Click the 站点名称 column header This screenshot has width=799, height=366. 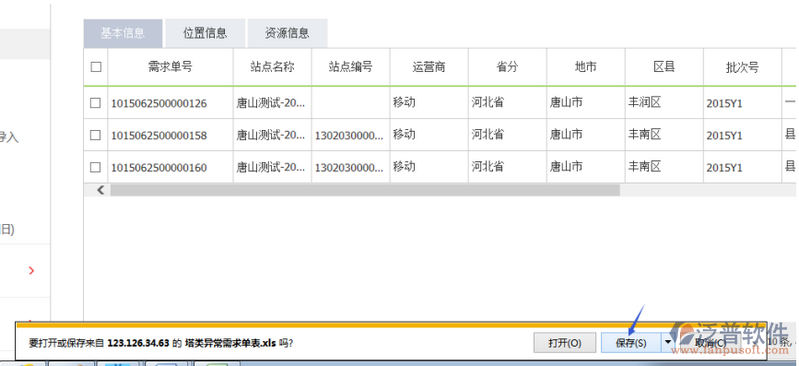273,67
